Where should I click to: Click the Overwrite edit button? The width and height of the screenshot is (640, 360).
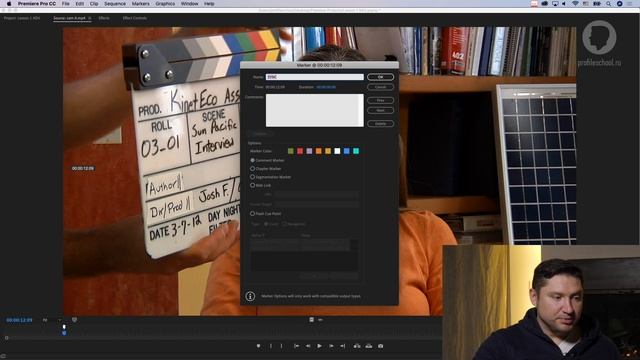[369, 346]
